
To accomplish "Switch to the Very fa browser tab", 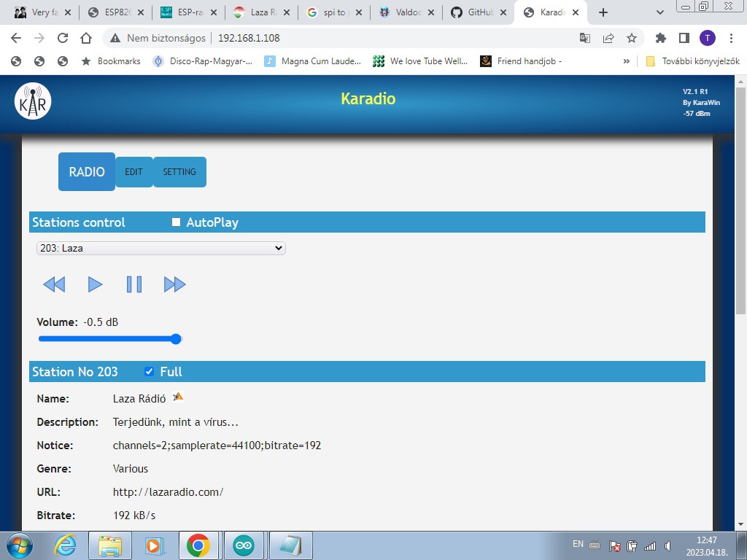I will [43, 12].
